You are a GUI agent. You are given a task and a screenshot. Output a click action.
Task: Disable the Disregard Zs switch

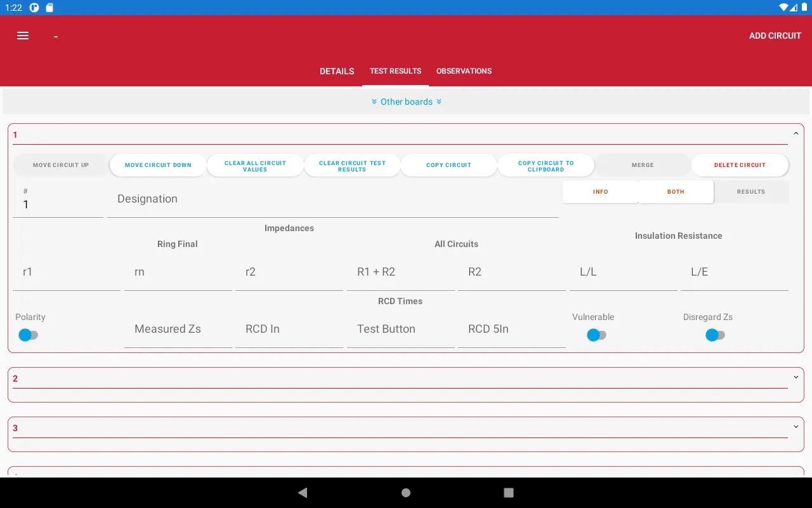[715, 335]
